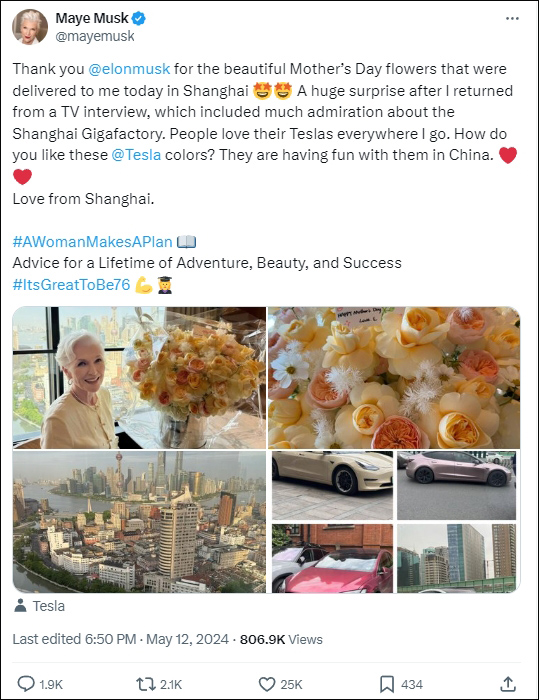Viewport: 539px width, 700px height.
Task: View the photo of woman with bouquet
Action: (139, 378)
